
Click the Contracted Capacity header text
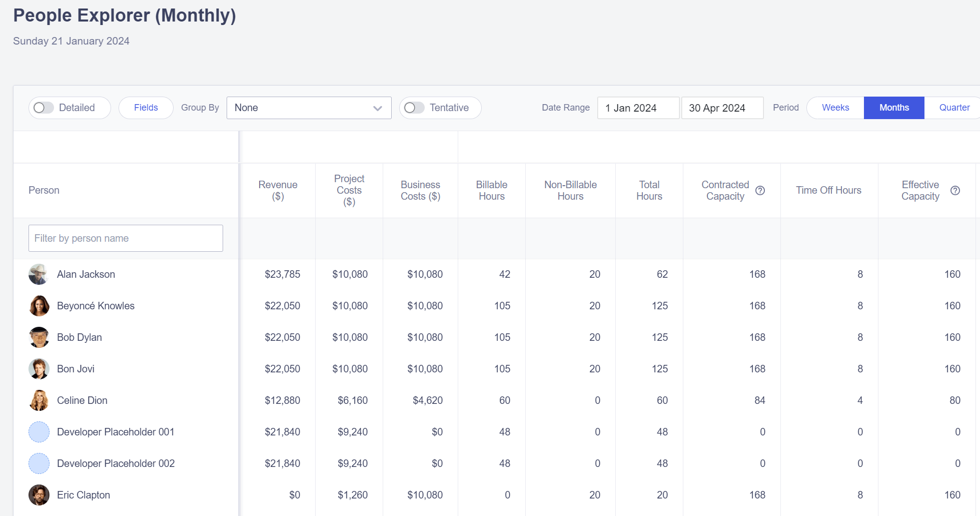pyautogui.click(x=725, y=191)
